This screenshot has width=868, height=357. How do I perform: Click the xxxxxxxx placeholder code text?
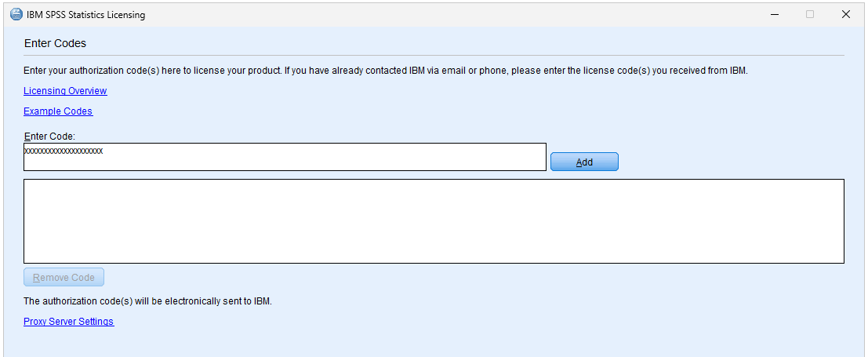point(64,151)
